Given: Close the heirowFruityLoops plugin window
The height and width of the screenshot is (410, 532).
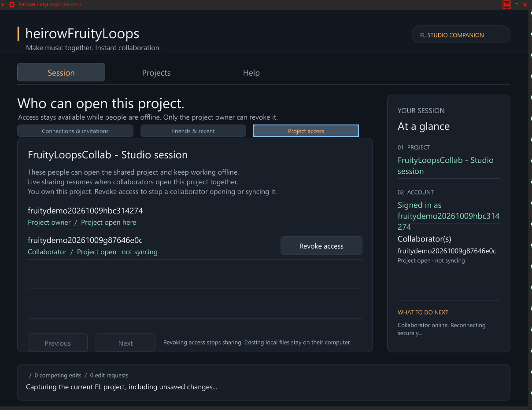Looking at the screenshot, I should click(x=525, y=4).
